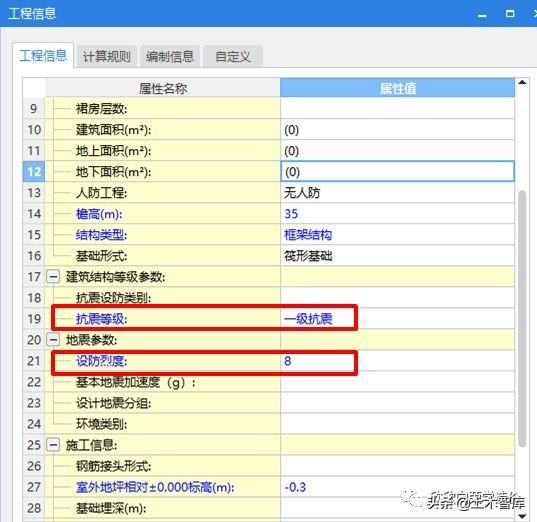Select the 人防工程 property name
537x522 pixels.
(x=101, y=193)
